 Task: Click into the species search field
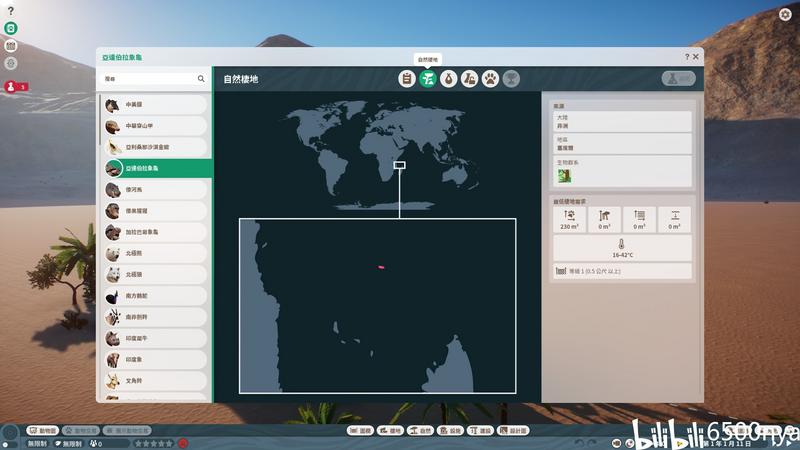coord(153,79)
